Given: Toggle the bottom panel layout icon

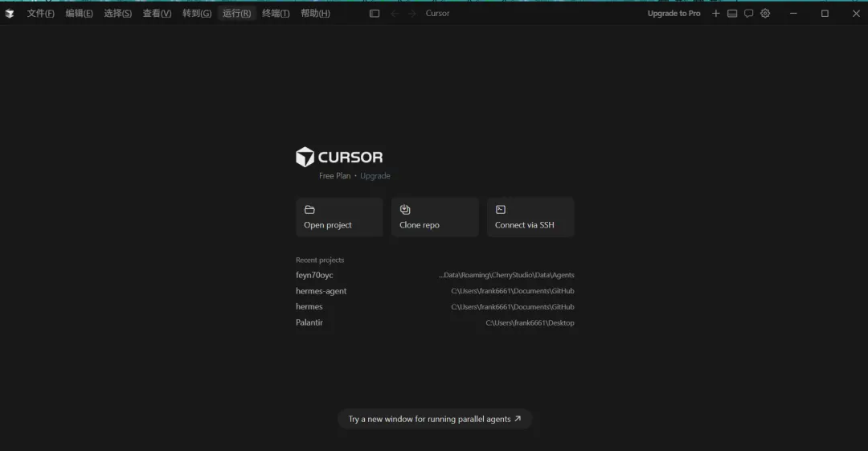Looking at the screenshot, I should [x=732, y=14].
